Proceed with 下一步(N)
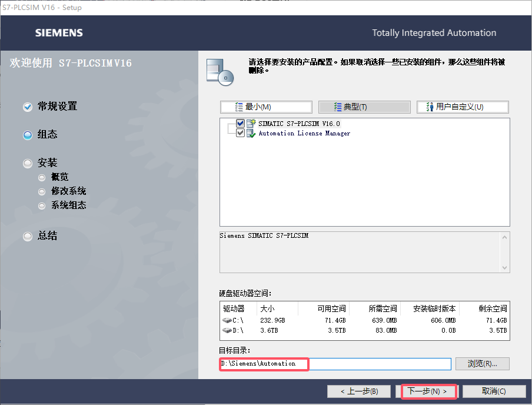Screen dimensions: 532x405 (x=427, y=391)
